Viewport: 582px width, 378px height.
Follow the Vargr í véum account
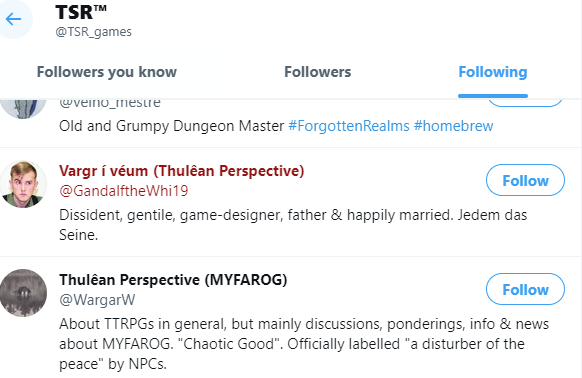pos(525,180)
